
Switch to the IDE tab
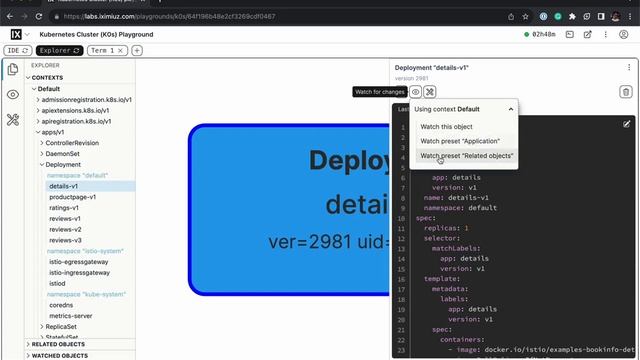(x=18, y=51)
